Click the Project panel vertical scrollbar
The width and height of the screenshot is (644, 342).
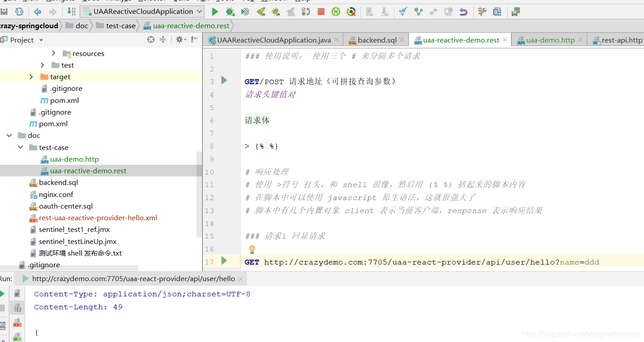point(199,195)
